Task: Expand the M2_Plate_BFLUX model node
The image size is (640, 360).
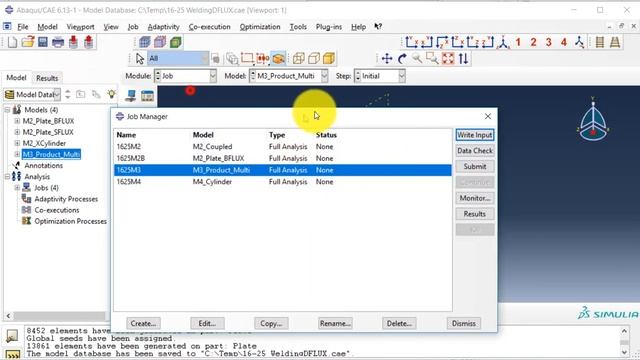Action: click(x=17, y=121)
